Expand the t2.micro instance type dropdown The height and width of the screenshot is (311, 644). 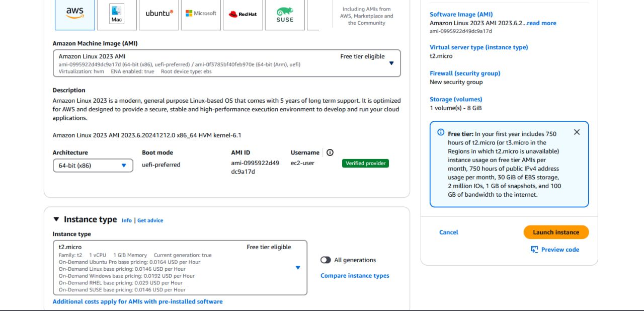pyautogui.click(x=298, y=268)
